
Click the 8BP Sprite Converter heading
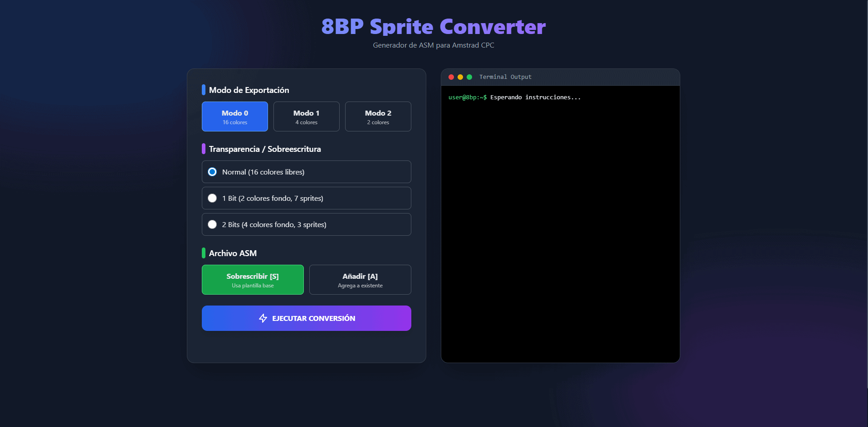(x=434, y=27)
